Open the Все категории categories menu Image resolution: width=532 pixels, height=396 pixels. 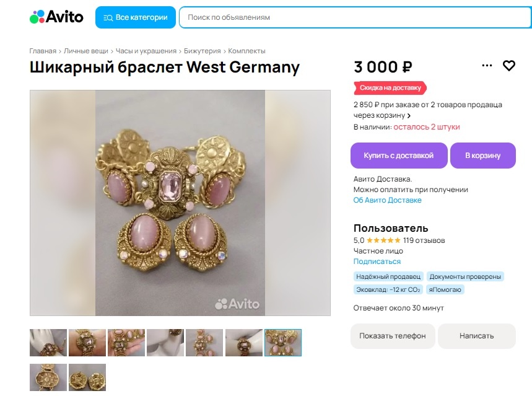click(x=135, y=17)
